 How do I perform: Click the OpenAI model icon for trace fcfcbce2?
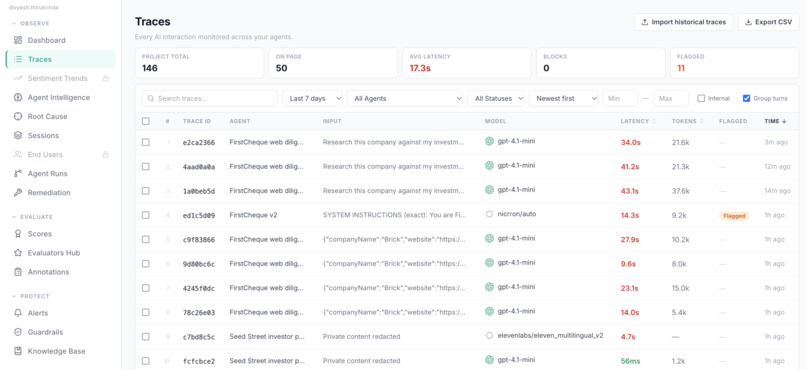point(489,360)
